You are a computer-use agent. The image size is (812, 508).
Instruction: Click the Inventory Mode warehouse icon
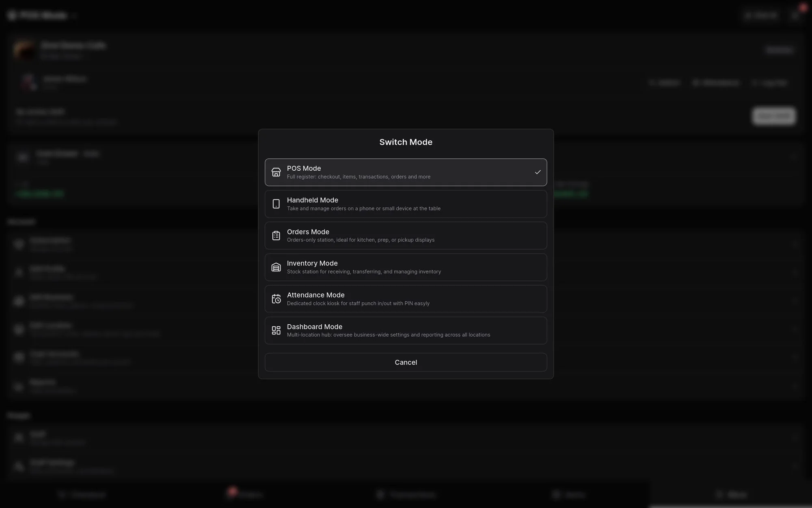276,267
